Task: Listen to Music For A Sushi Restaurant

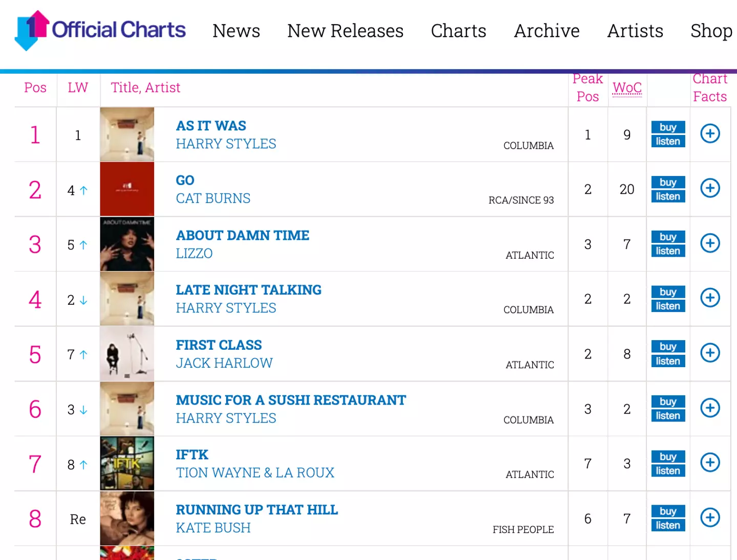Action: [668, 416]
